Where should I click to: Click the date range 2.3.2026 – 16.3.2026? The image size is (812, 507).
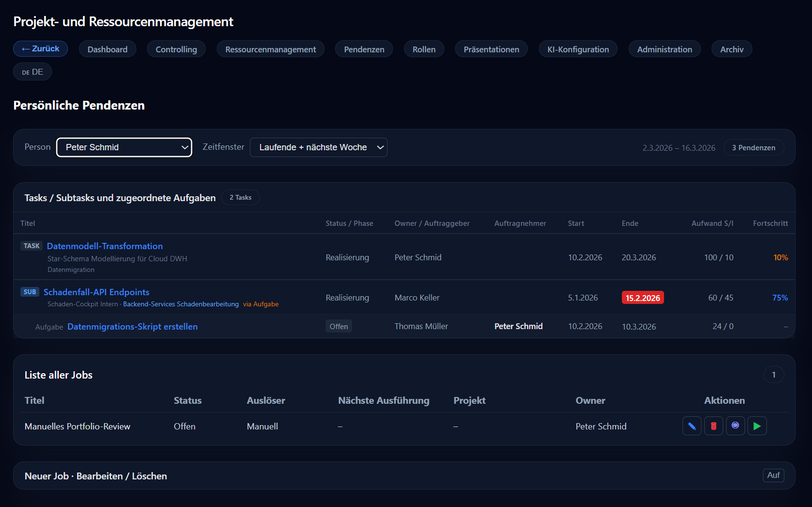click(679, 148)
